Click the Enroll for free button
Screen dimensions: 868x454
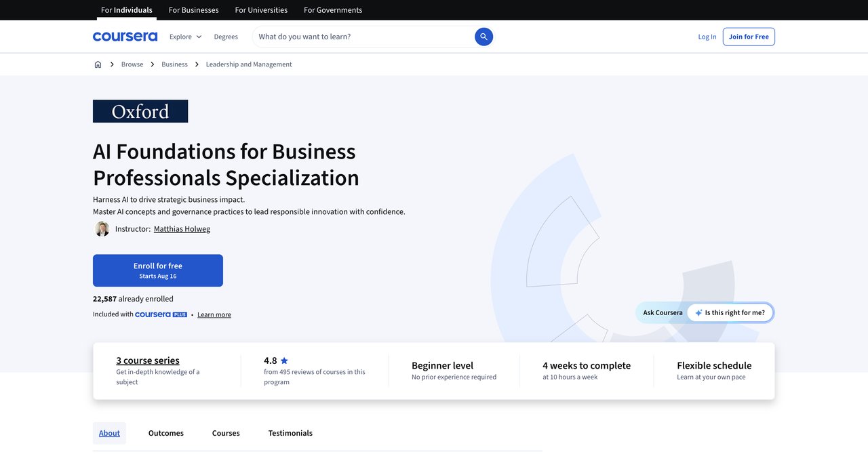158,270
